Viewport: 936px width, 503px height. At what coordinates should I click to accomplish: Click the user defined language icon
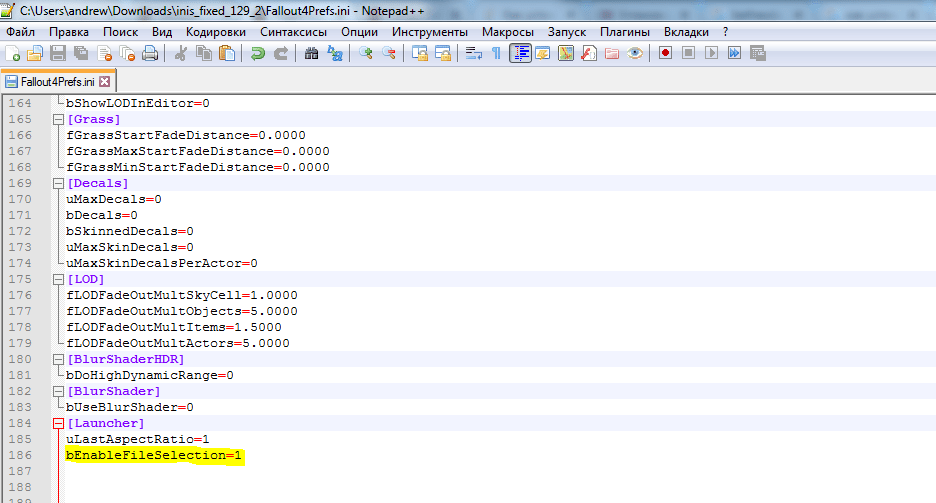point(543,54)
